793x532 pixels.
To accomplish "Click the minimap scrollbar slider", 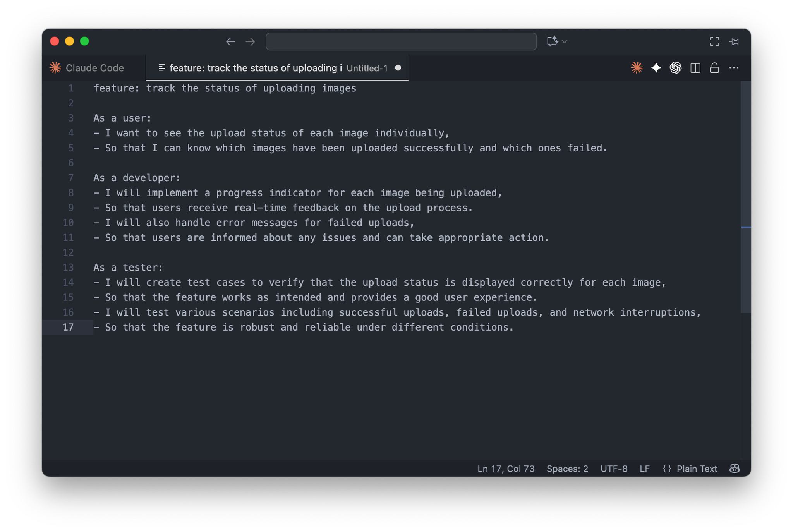I will click(746, 197).
